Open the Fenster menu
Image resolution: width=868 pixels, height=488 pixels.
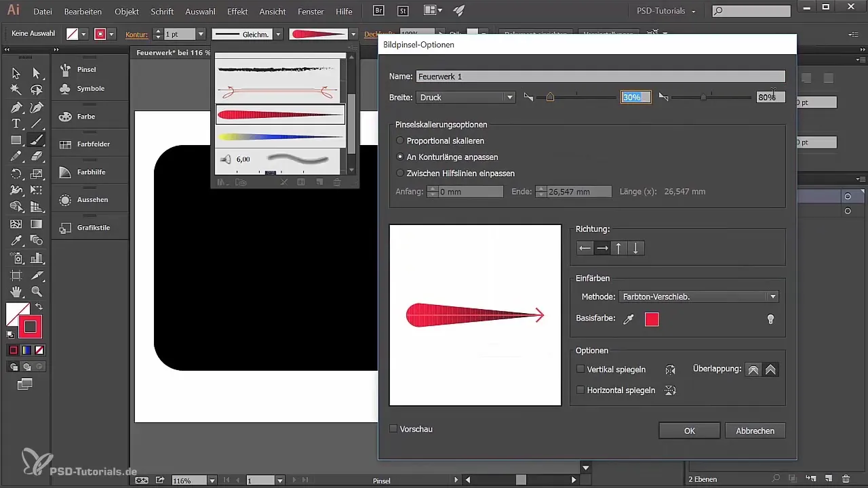[x=312, y=12]
